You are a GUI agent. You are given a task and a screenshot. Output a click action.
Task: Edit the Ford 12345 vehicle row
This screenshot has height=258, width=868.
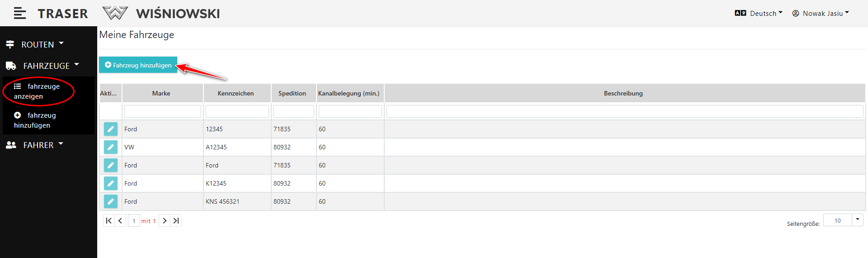pyautogui.click(x=111, y=129)
